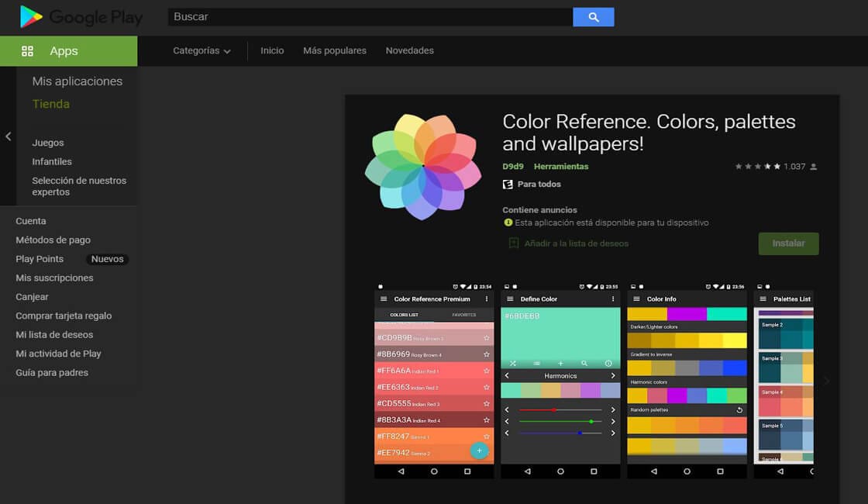Collapse the left navigation panel with the chevron

coord(8,136)
